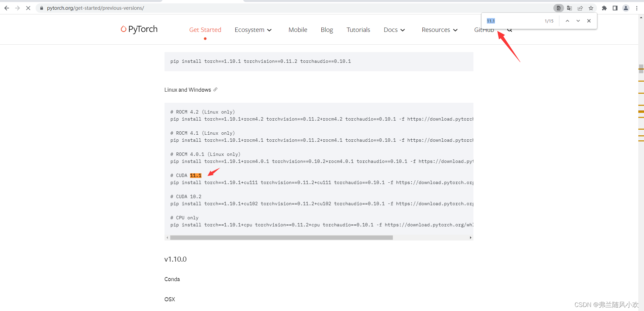Image resolution: width=644 pixels, height=311 pixels.
Task: Close the find bar
Action: pyautogui.click(x=589, y=21)
